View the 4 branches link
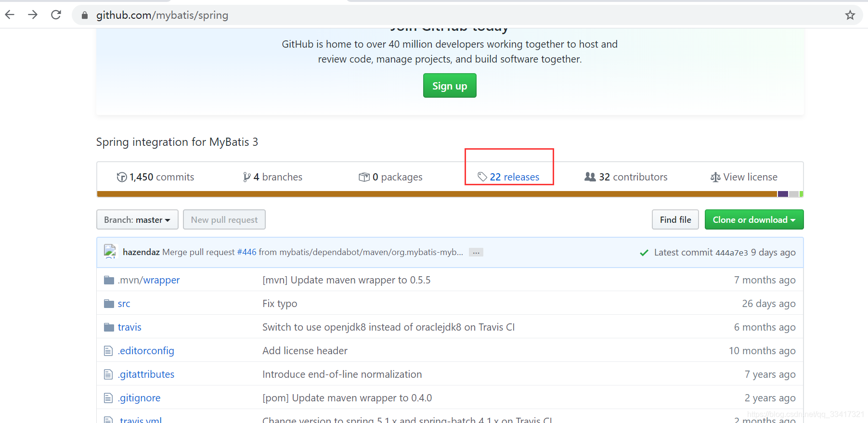 tap(273, 177)
